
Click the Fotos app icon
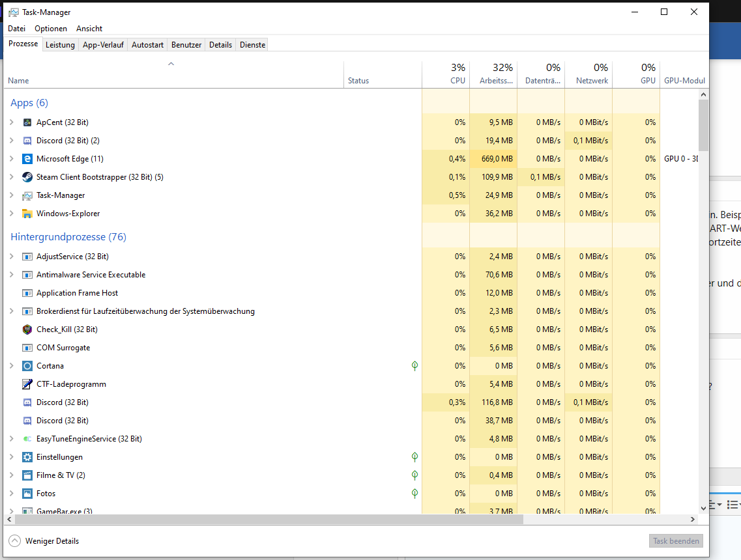[27, 494]
